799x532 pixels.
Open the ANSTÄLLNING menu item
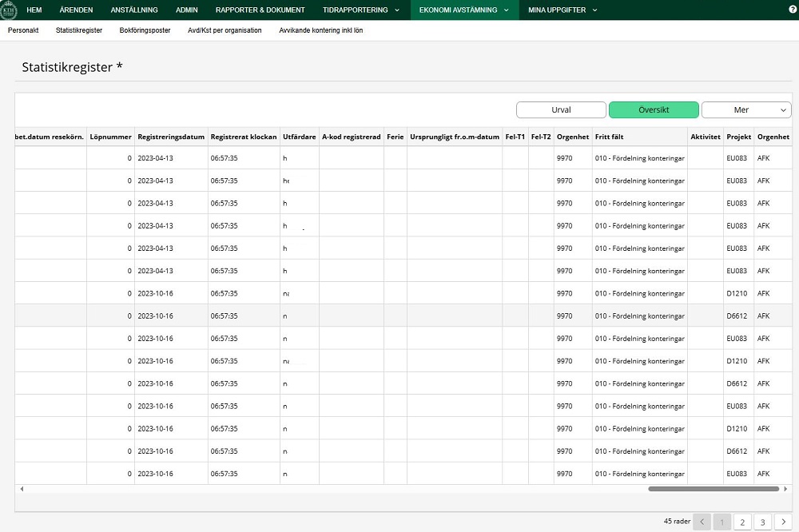tap(134, 10)
